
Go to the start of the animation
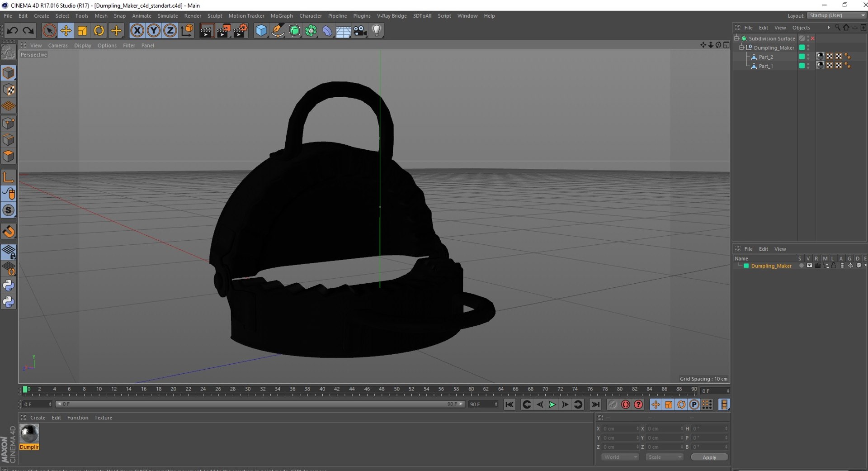(x=509, y=404)
